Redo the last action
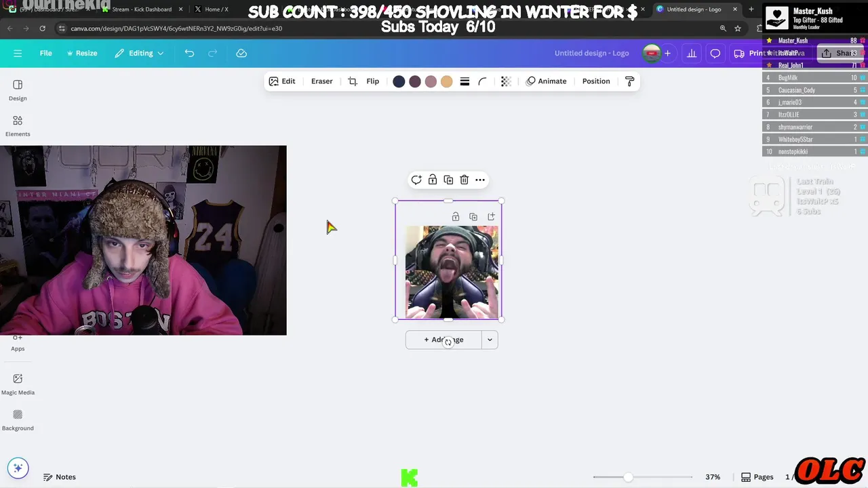Screen dimensions: 868x488 (x=212, y=53)
